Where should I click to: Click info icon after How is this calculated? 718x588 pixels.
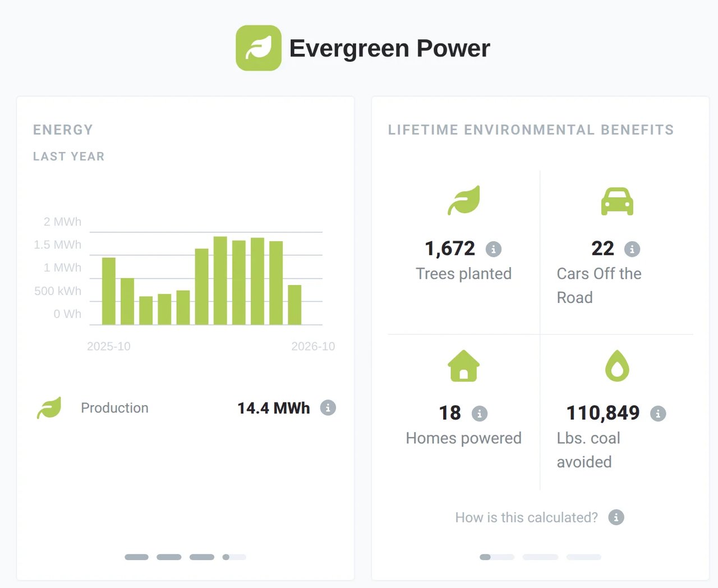[x=616, y=517]
